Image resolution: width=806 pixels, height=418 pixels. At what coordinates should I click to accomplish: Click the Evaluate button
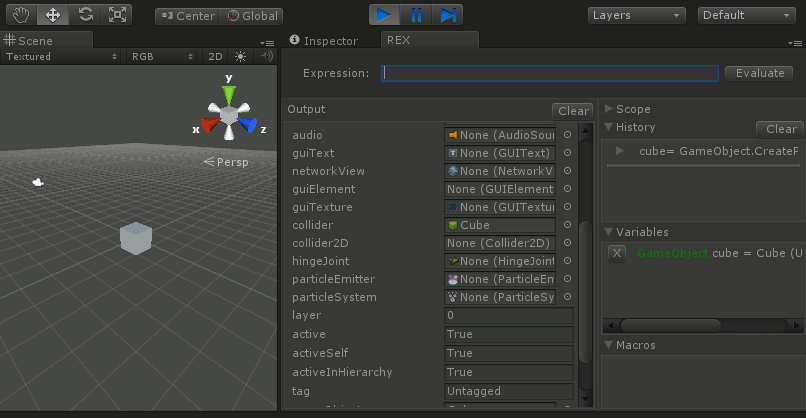point(759,74)
